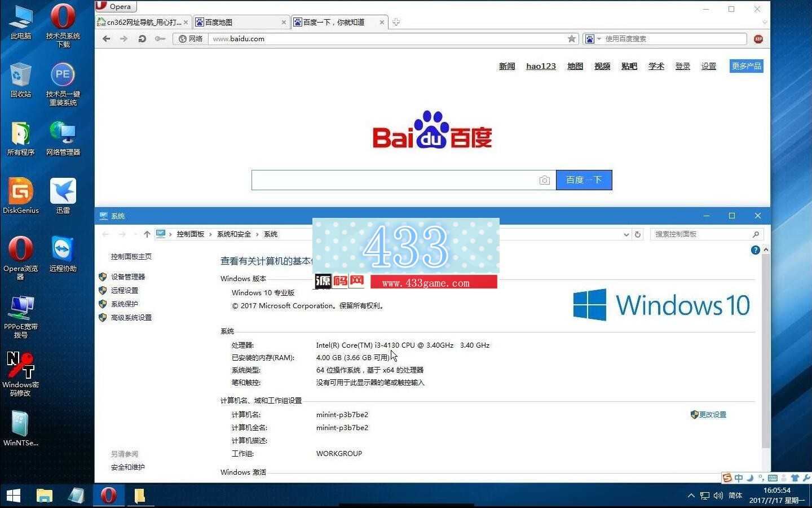This screenshot has width=812, height=508.
Task: Click the refresh button in control panel address bar
Action: click(638, 234)
